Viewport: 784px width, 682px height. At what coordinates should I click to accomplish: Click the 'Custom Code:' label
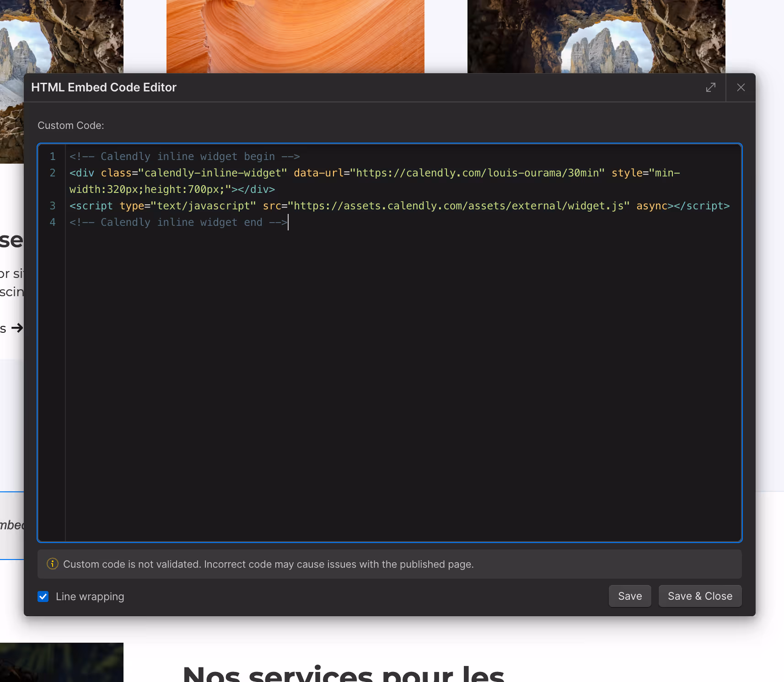[71, 125]
